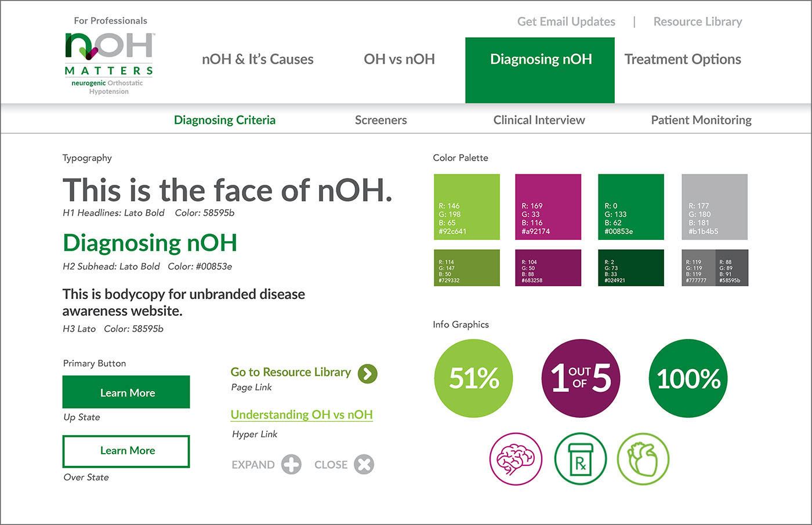Pick the magenta #a92174 swatch
The image size is (812, 525).
[548, 207]
